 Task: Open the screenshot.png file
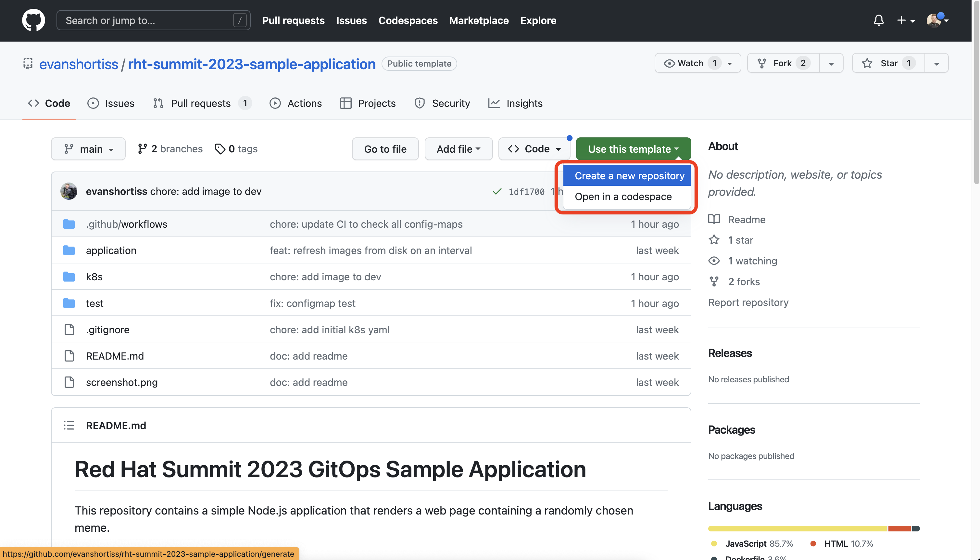(122, 382)
